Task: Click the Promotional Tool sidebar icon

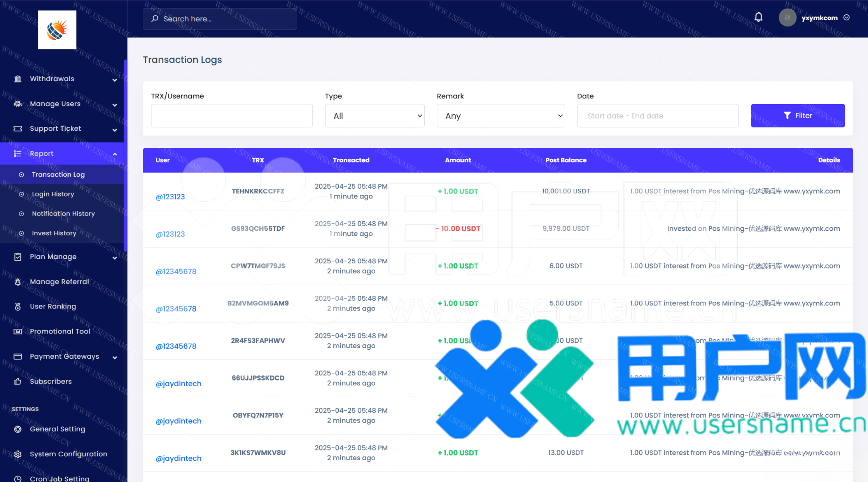Action: (x=17, y=331)
